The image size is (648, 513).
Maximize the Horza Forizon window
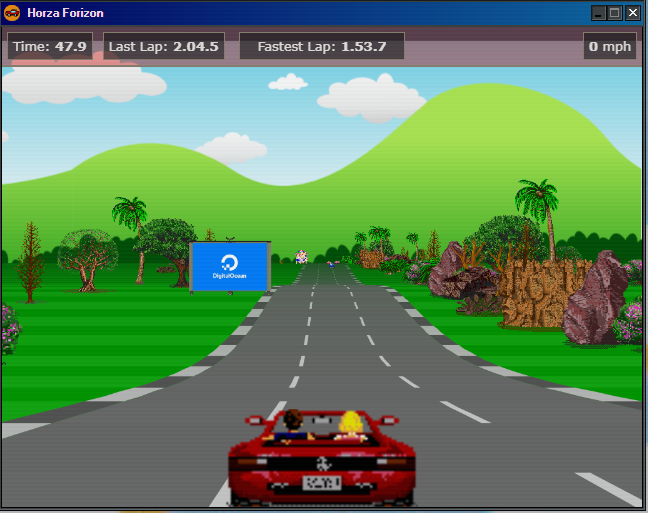(615, 13)
